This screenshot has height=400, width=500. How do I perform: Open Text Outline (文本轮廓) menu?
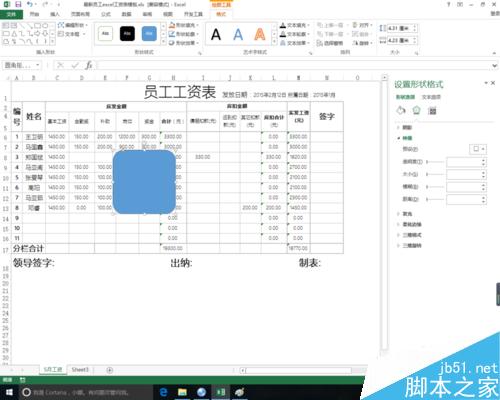click(295, 34)
